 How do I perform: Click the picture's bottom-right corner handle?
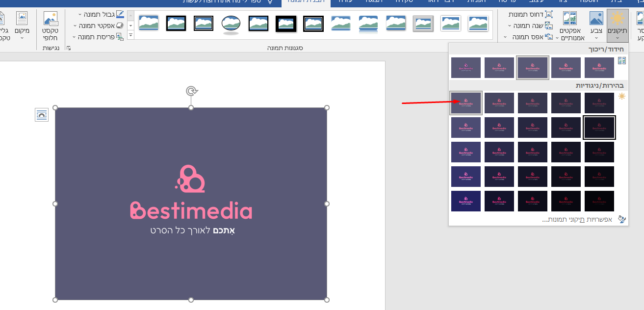tap(327, 300)
